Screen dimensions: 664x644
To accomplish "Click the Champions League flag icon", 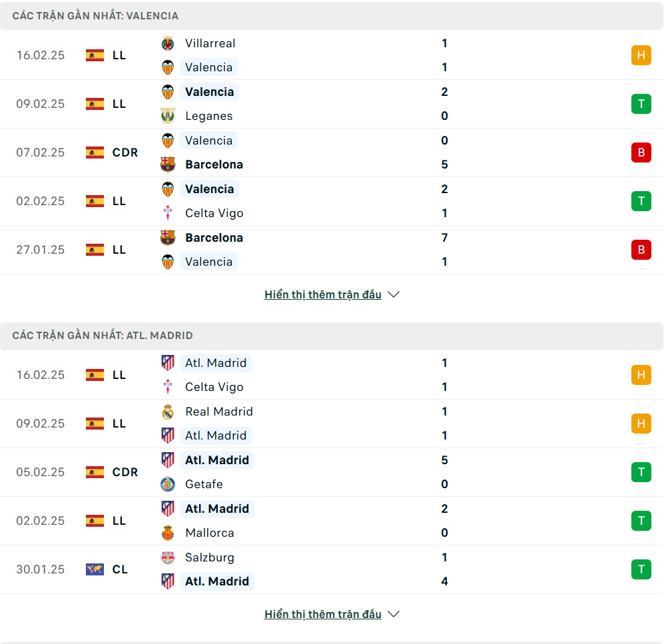I will click(x=95, y=569).
